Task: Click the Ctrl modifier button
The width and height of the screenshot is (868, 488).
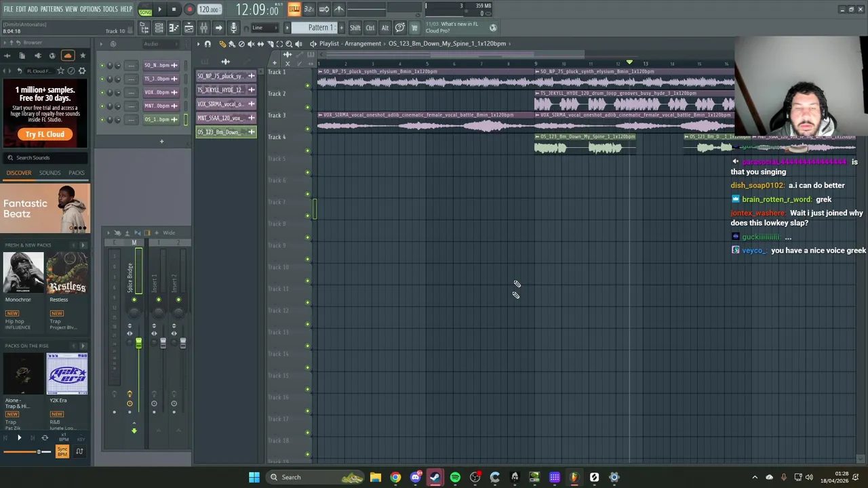Action: tap(370, 28)
